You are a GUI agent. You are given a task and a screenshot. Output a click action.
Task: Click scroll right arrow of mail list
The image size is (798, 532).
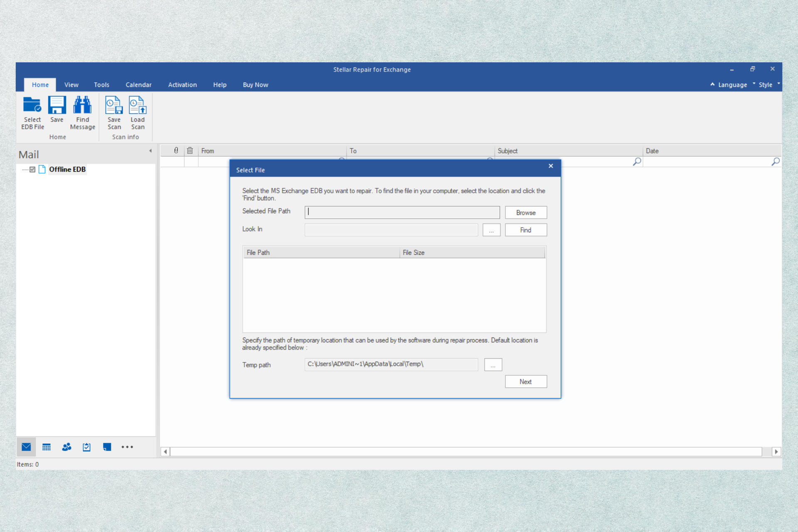coord(776,452)
